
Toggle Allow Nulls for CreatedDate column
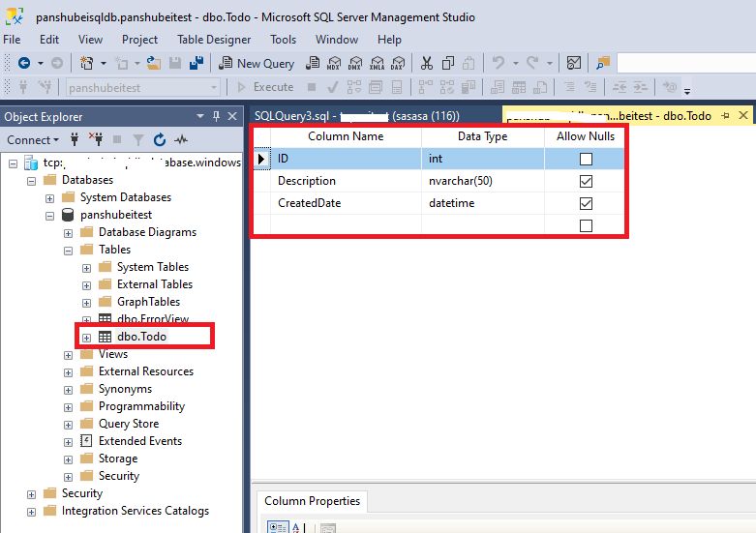pyautogui.click(x=586, y=203)
